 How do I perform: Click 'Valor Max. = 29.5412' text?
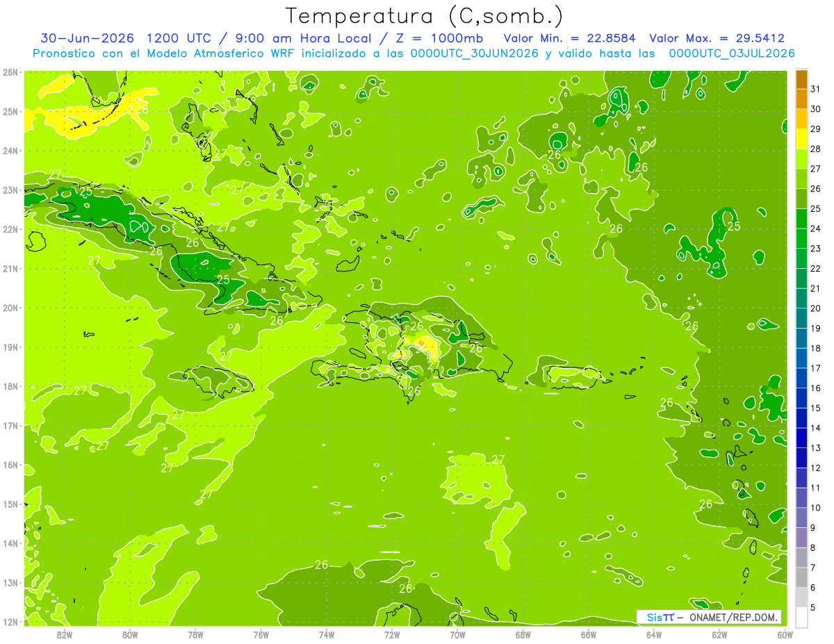pos(717,38)
